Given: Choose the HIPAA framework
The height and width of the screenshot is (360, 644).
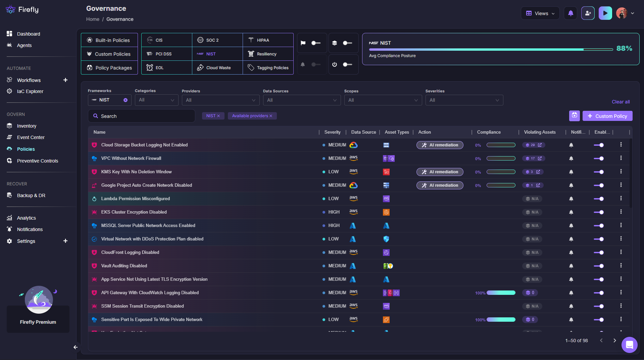Looking at the screenshot, I should tap(268, 40).
